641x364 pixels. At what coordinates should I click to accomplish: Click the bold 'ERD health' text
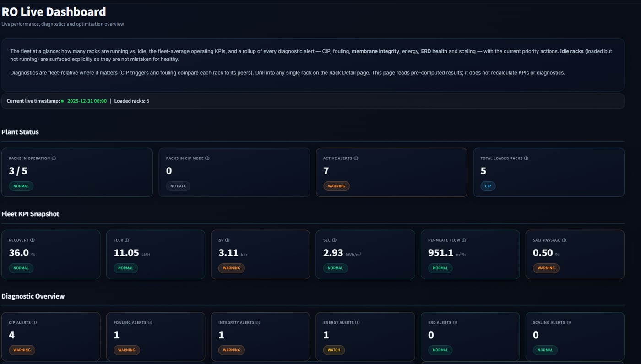pos(434,52)
